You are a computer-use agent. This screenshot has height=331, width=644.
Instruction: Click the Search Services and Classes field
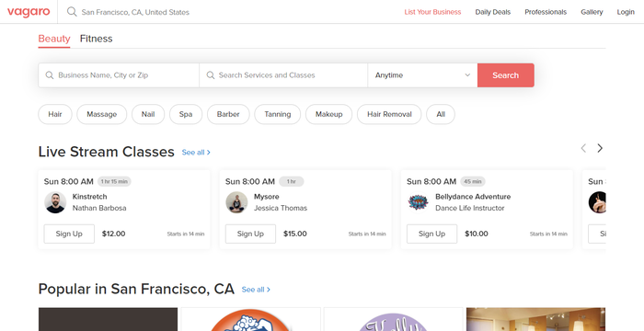283,75
